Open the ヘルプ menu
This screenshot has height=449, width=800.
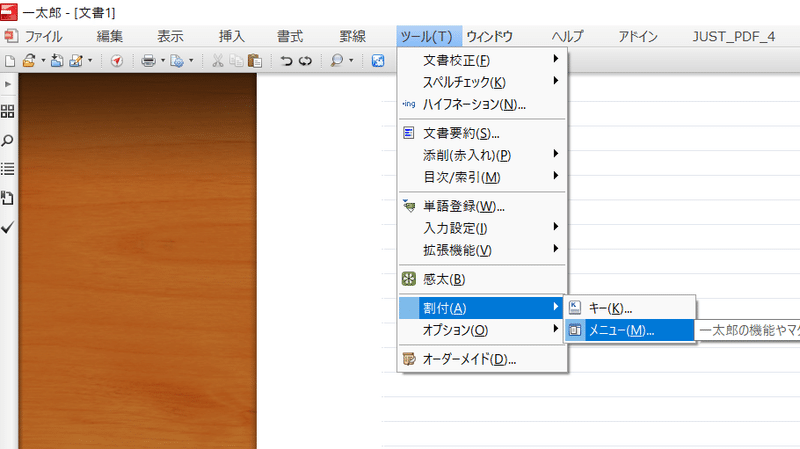567,37
